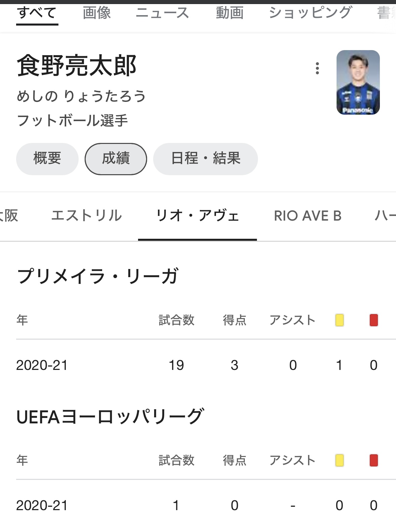
Task: Switch to the エストリル team tab
Action: pyautogui.click(x=87, y=216)
